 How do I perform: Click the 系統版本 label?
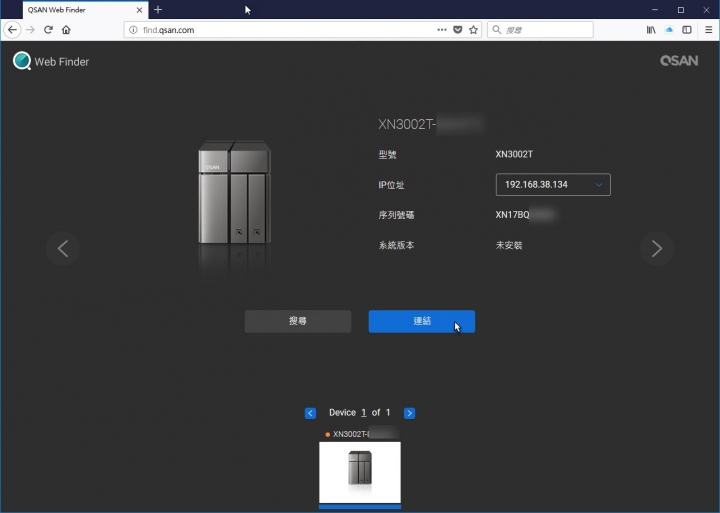[396, 245]
